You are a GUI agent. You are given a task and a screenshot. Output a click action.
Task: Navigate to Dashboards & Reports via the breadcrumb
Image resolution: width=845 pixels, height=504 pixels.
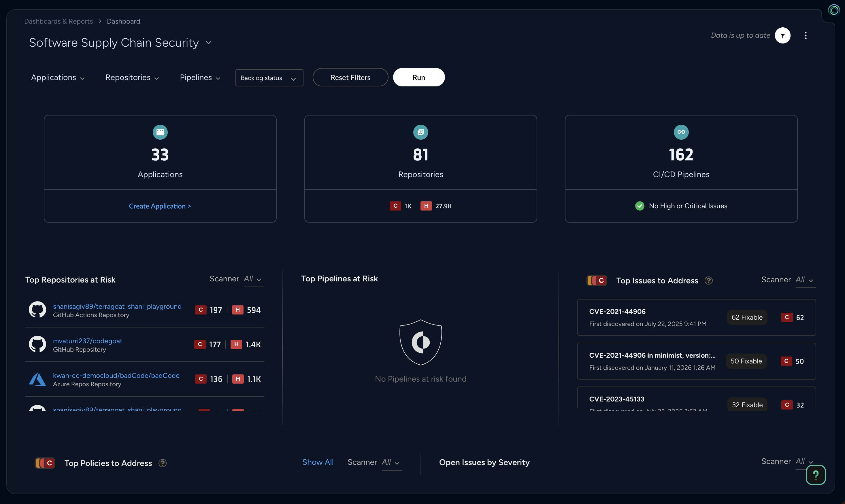pos(58,21)
